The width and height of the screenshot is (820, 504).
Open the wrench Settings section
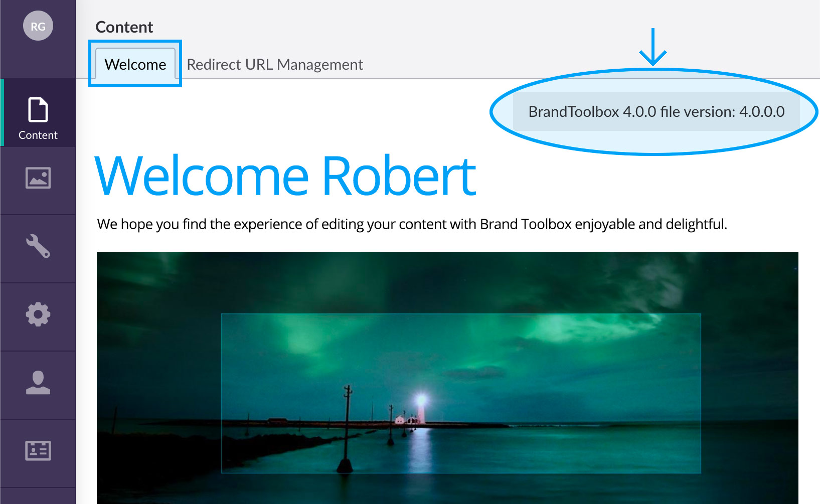coord(38,246)
